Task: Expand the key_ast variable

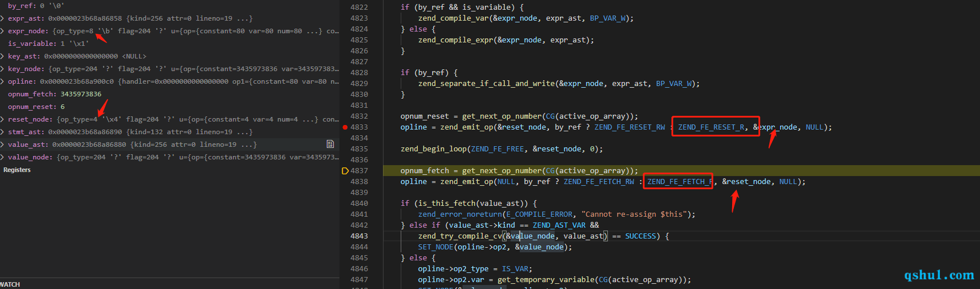Action: click(3, 57)
